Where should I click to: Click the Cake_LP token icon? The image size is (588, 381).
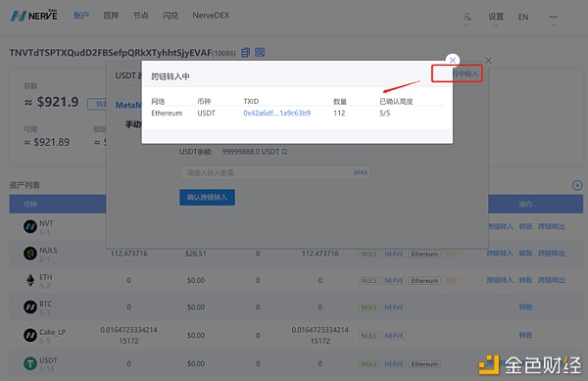(30, 335)
